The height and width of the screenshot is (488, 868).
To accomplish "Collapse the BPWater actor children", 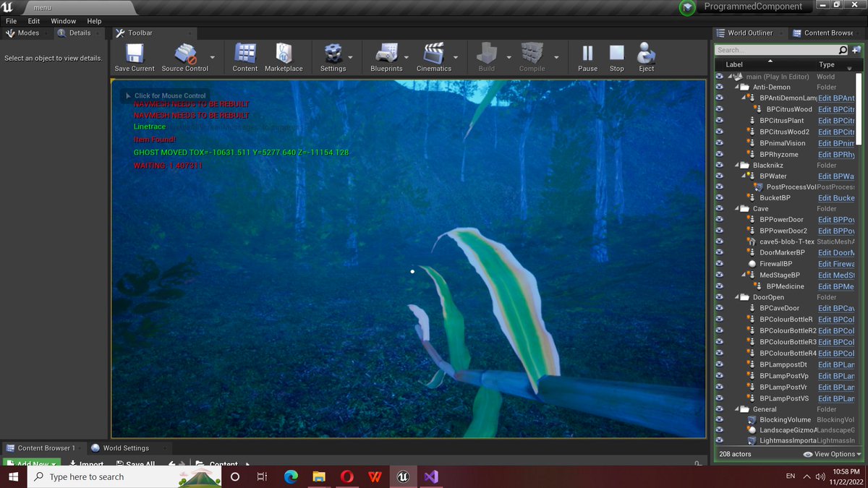I will coord(744,176).
